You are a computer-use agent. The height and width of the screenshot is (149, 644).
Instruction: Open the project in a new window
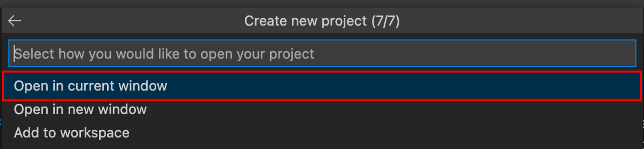80,109
